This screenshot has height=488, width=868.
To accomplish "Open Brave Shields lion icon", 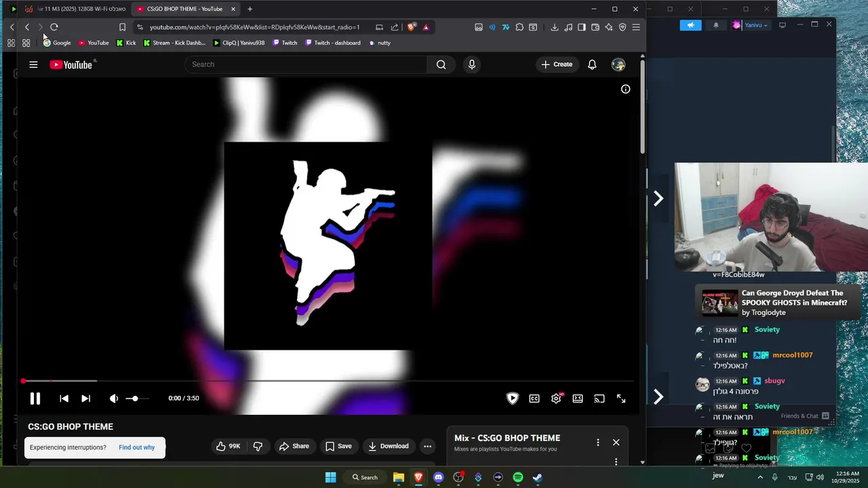I will click(x=412, y=27).
